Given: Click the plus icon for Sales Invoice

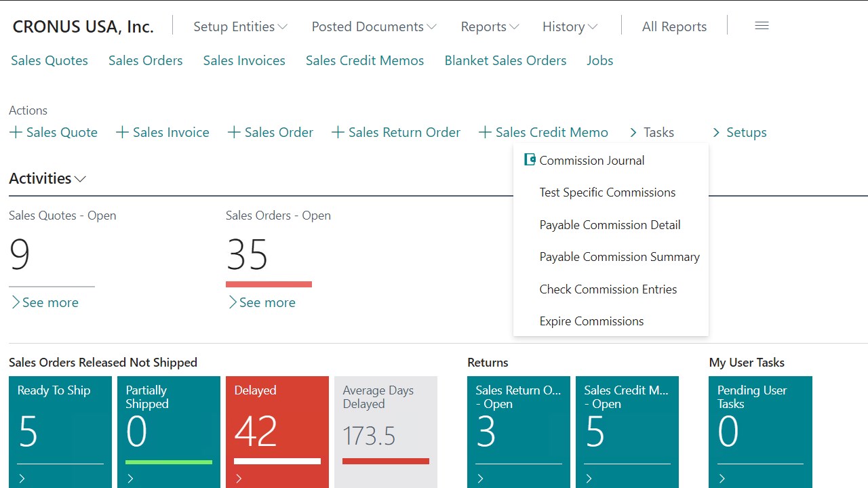Looking at the screenshot, I should (122, 132).
